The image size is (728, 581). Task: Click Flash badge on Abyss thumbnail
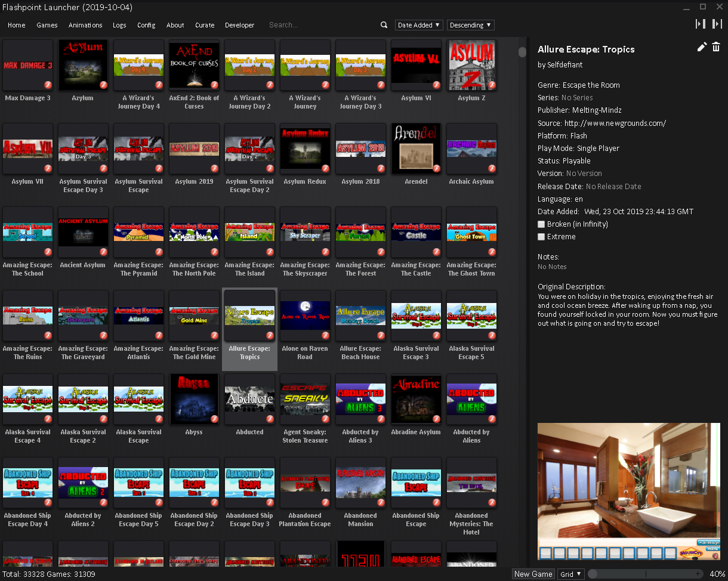(x=214, y=419)
